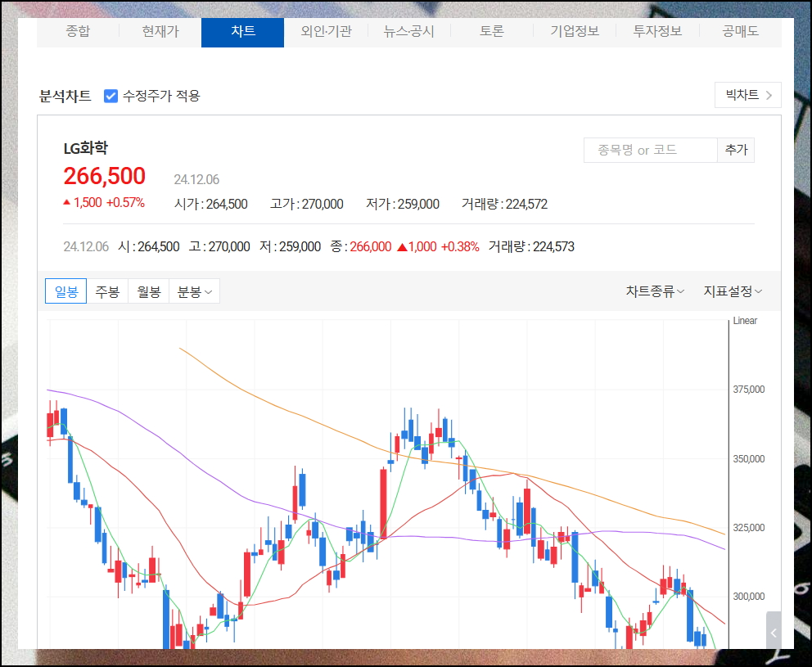Toggle the 수정주가 적용 checkbox
Screen dimensions: 812x667
click(111, 96)
